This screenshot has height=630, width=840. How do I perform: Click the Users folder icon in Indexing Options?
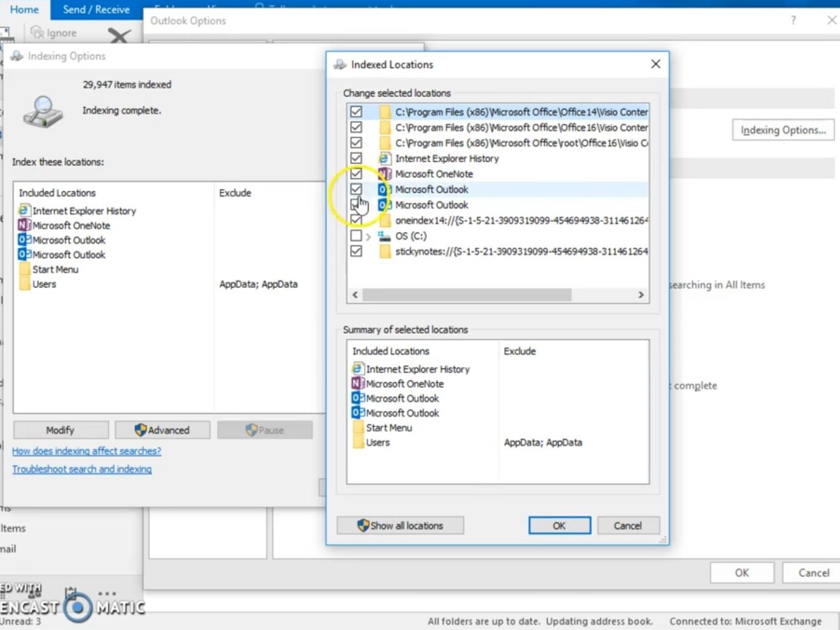click(x=24, y=284)
